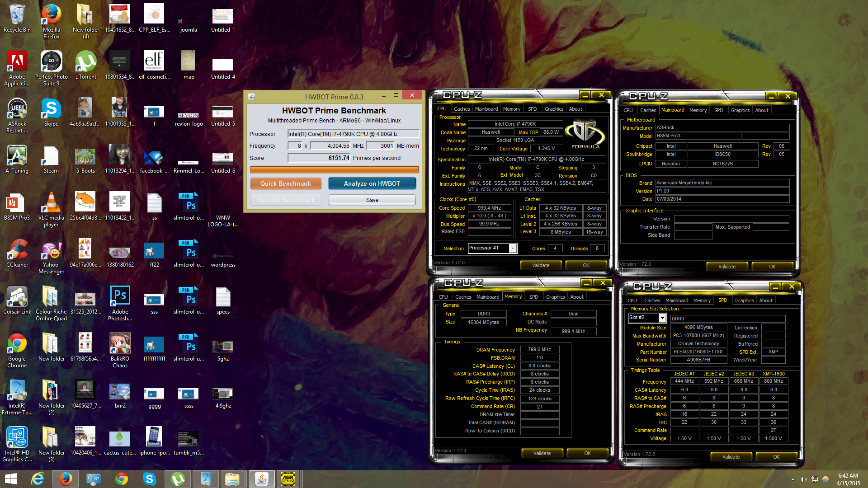Open the Recycle Bin icon
The height and width of the screenshot is (488, 868).
click(17, 18)
